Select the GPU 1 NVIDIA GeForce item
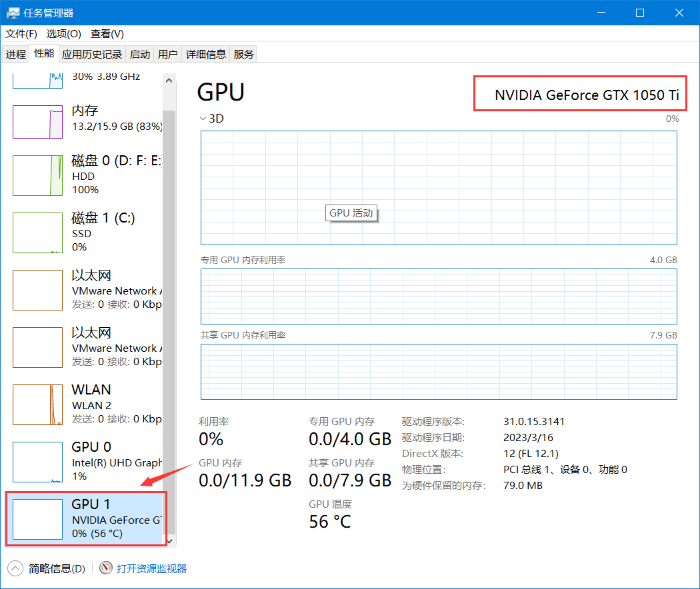 (x=86, y=519)
